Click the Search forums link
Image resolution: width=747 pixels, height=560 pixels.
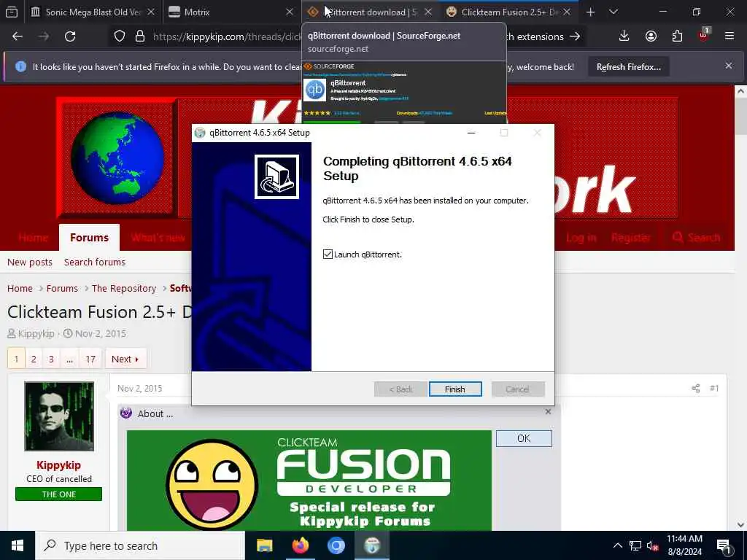click(x=95, y=262)
